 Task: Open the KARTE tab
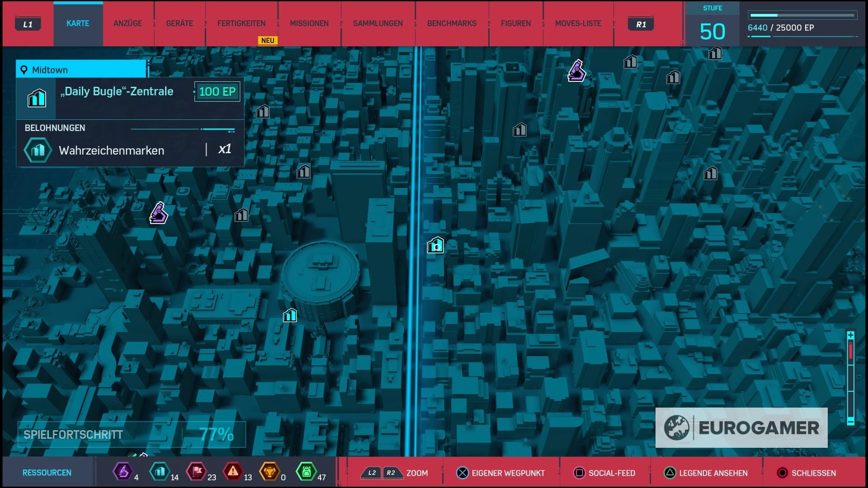click(x=78, y=23)
